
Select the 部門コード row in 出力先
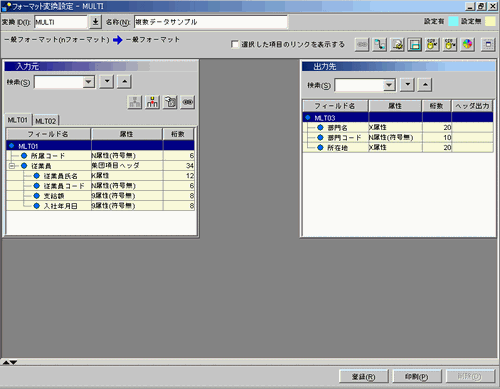(x=398, y=137)
